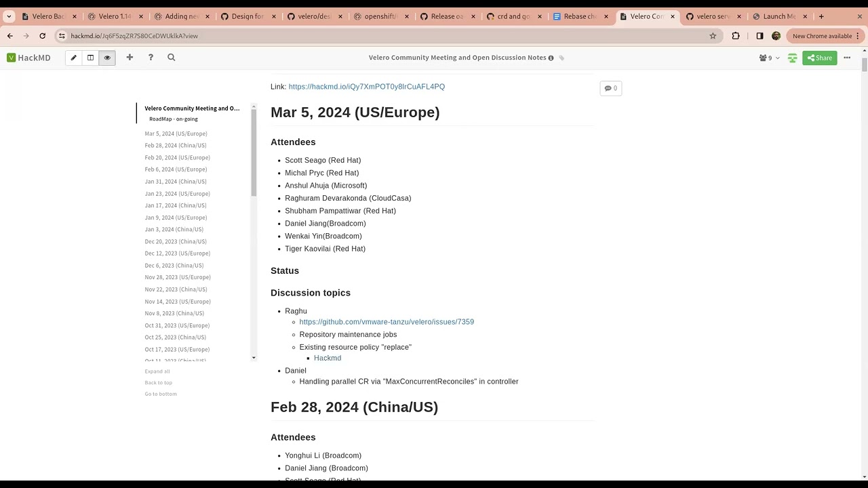Jump to Jan 23, 2024 (US/Europe) section
The width and height of the screenshot is (868, 488).
coord(177,194)
